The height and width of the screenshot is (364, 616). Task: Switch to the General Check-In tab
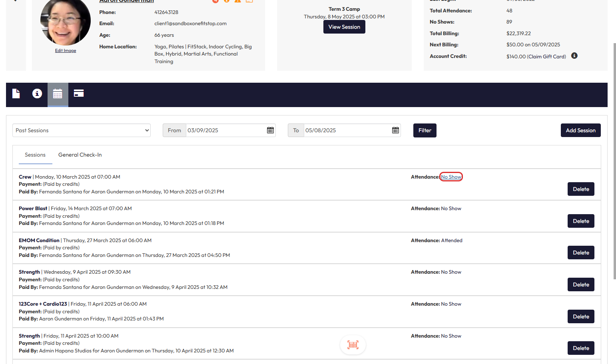point(80,155)
